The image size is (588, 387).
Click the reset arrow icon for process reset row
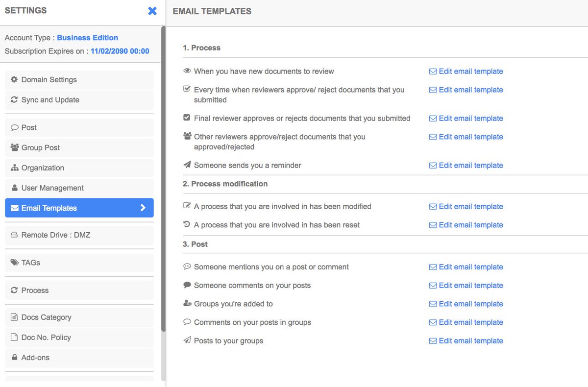(x=187, y=224)
